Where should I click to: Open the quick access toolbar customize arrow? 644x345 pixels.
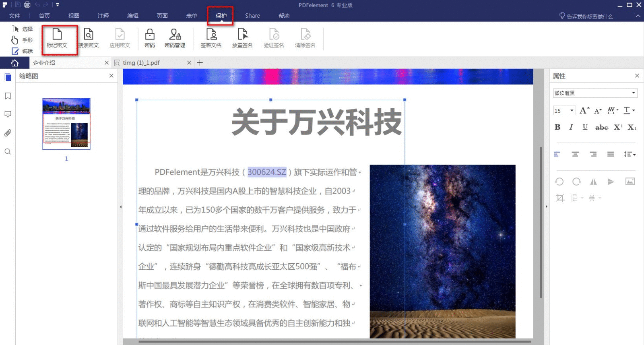[58, 5]
